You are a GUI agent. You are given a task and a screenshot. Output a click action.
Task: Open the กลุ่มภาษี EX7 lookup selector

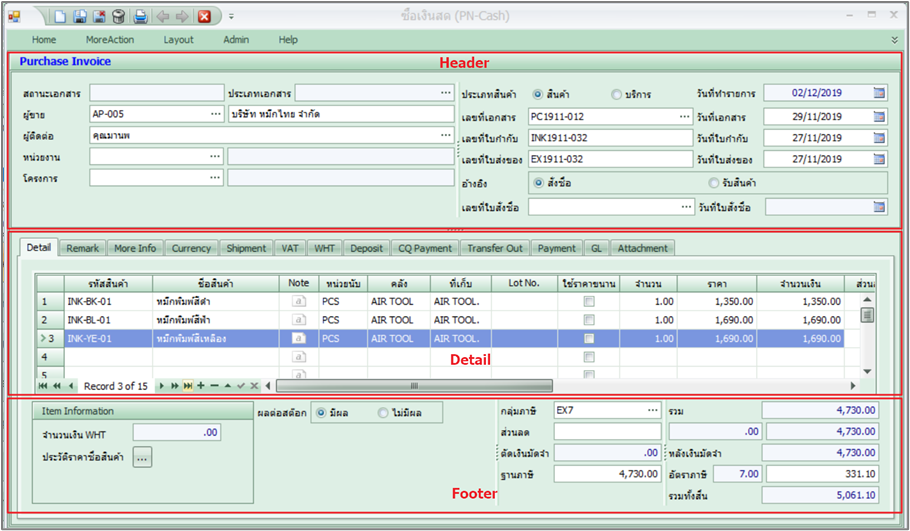point(652,410)
